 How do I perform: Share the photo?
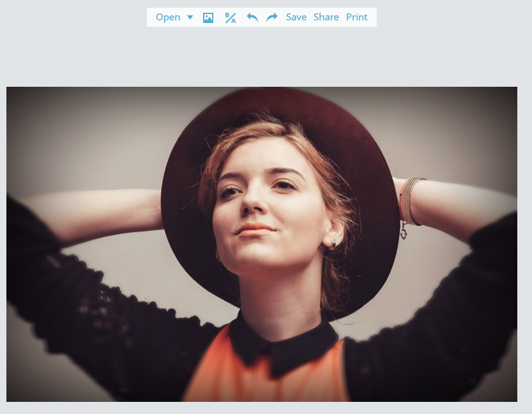coord(326,17)
